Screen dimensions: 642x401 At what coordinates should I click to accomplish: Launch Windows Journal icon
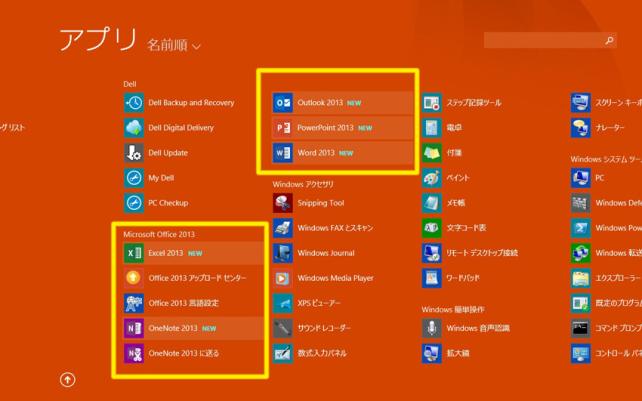click(283, 253)
